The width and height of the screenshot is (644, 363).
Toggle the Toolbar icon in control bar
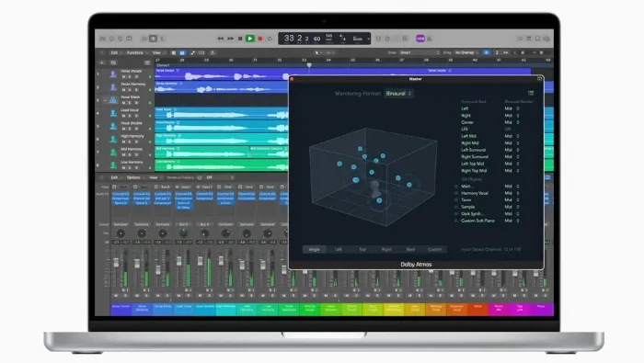point(129,39)
